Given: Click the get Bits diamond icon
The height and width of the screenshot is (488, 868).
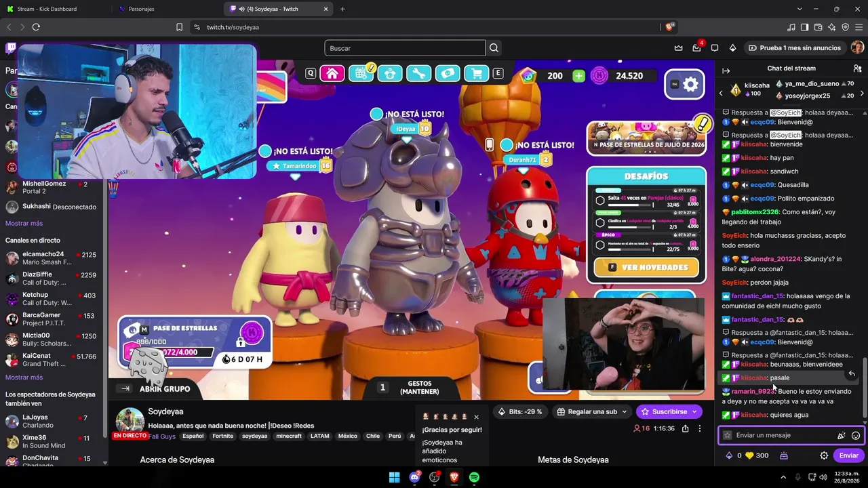Looking at the screenshot, I should (732, 48).
